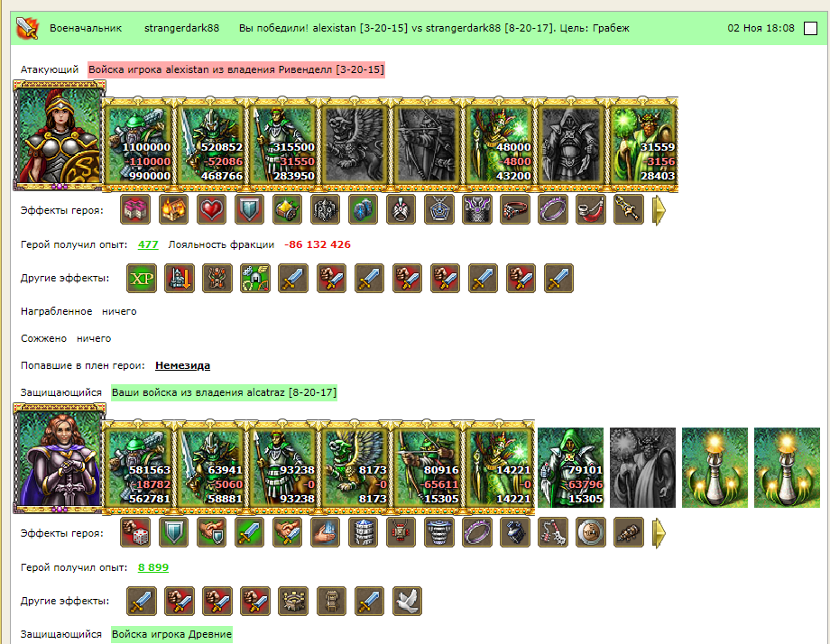The width and height of the screenshot is (830, 644).
Task: Click the red heart hero effect icon
Action: point(211,209)
